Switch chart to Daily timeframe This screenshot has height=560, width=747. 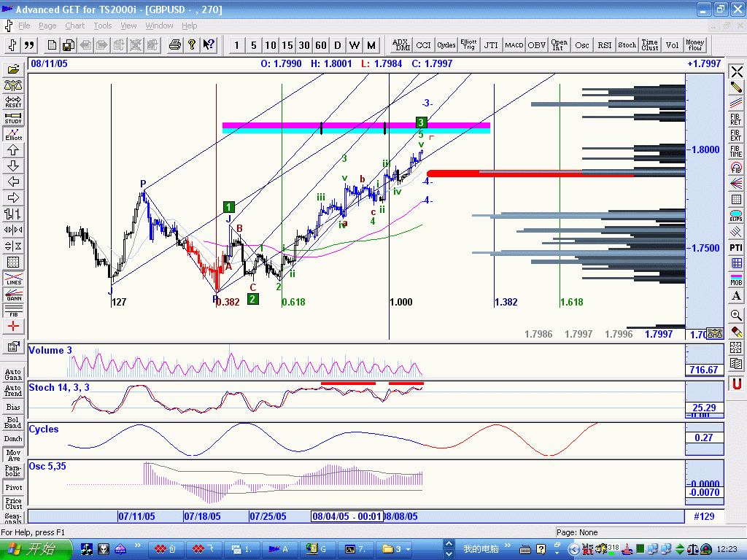pos(338,45)
